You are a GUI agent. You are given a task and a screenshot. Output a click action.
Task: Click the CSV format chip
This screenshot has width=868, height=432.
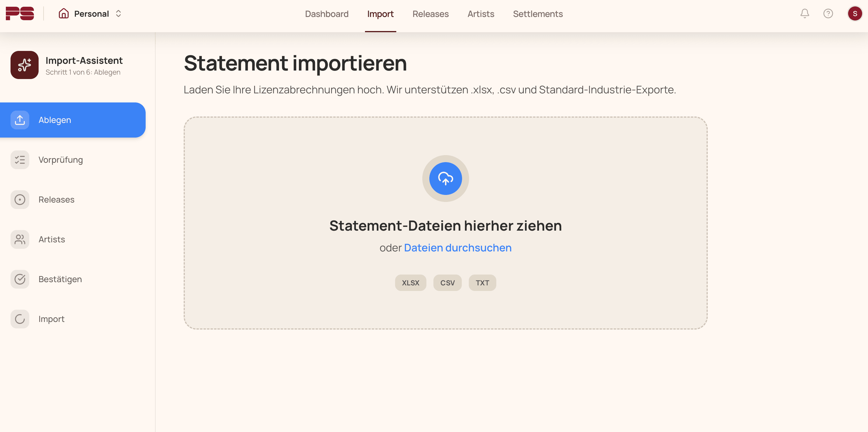point(447,283)
